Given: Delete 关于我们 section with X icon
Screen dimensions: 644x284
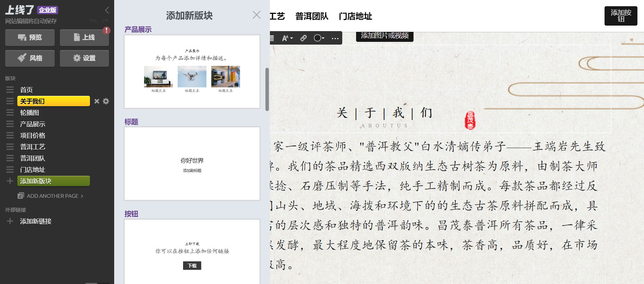Looking at the screenshot, I should point(97,101).
